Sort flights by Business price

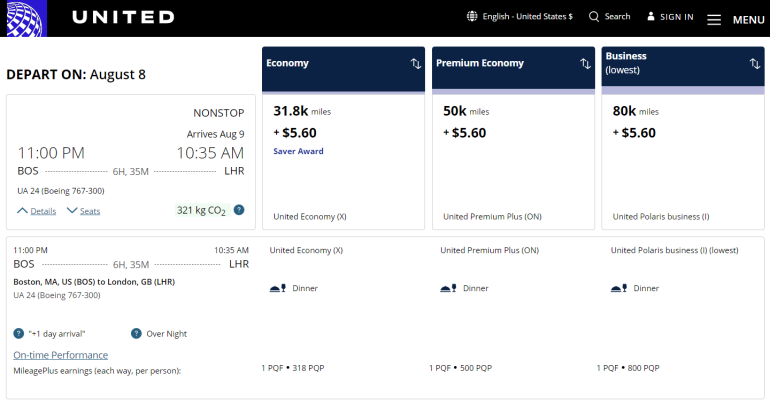(x=754, y=64)
